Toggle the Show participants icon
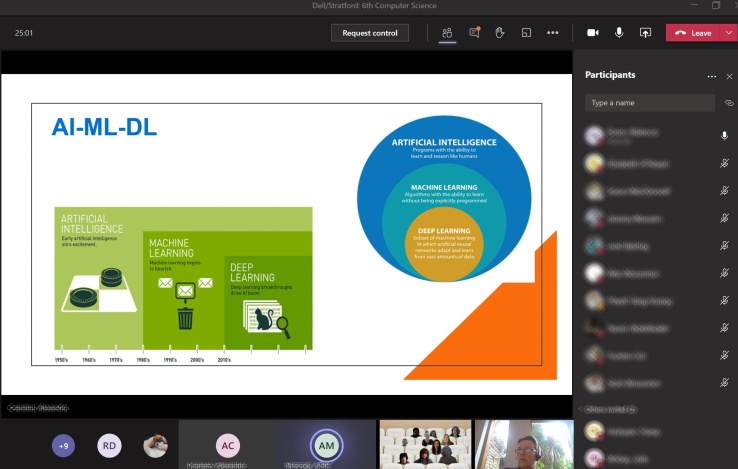Image resolution: width=738 pixels, height=469 pixels. (x=447, y=32)
